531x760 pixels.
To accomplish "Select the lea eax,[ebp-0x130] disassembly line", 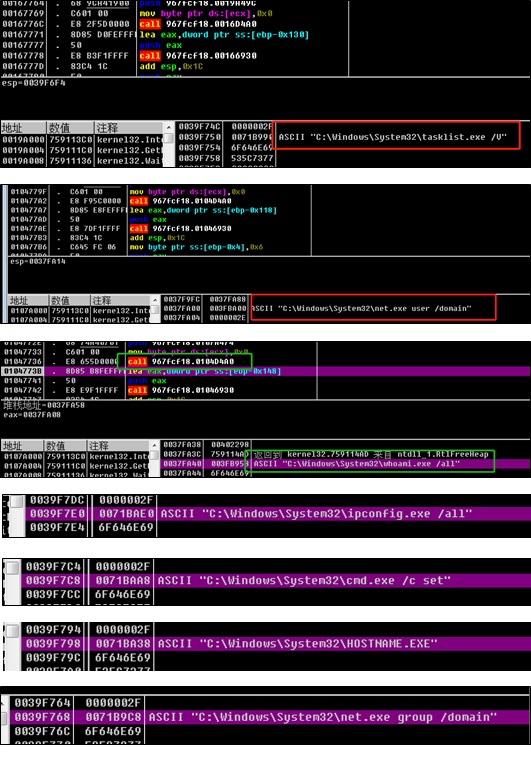I will tap(224, 34).
